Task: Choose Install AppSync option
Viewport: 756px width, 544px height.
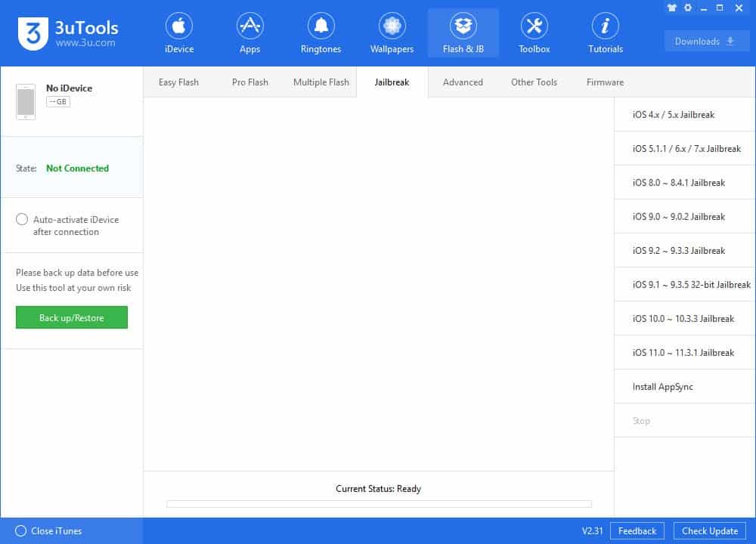Action: click(x=663, y=387)
